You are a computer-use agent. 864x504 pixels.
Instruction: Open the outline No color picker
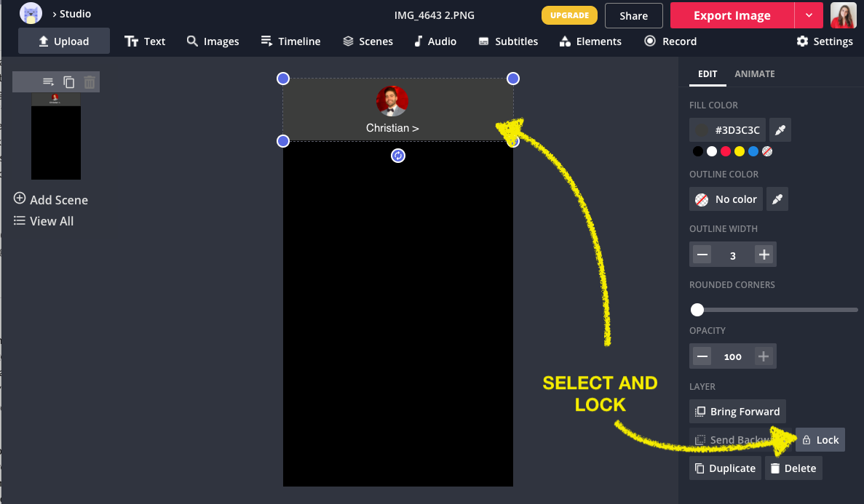(726, 199)
